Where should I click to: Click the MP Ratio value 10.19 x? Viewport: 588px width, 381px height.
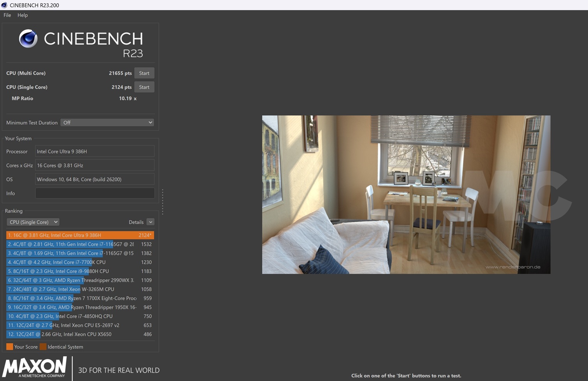point(128,98)
